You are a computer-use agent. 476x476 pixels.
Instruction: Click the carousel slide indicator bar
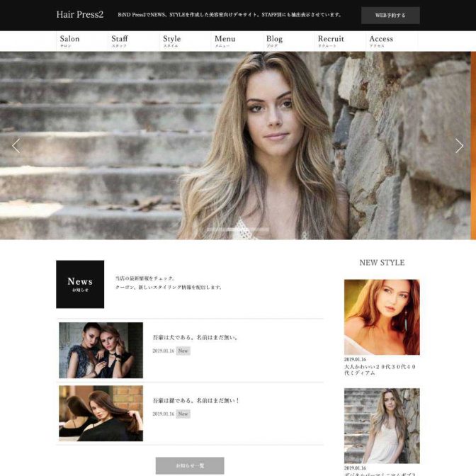coord(238,229)
